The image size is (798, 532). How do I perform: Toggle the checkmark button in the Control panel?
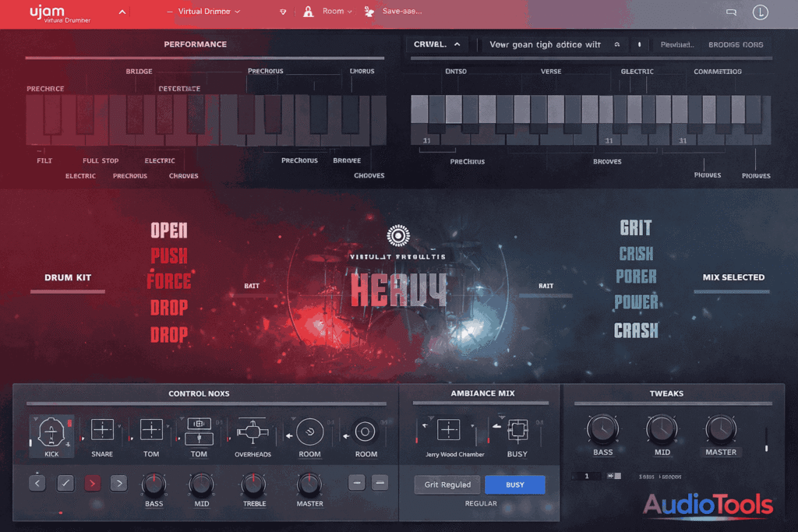pyautogui.click(x=65, y=483)
